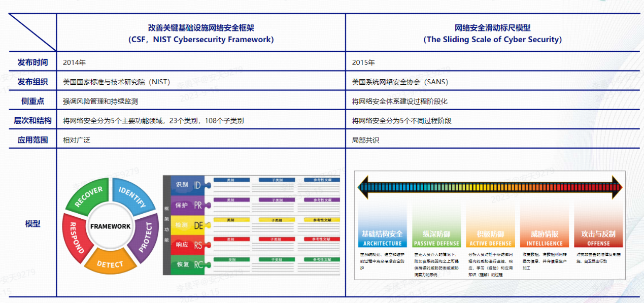Click 类别 tag in the 识别 ID row
The image size is (644, 303).
tap(231, 180)
